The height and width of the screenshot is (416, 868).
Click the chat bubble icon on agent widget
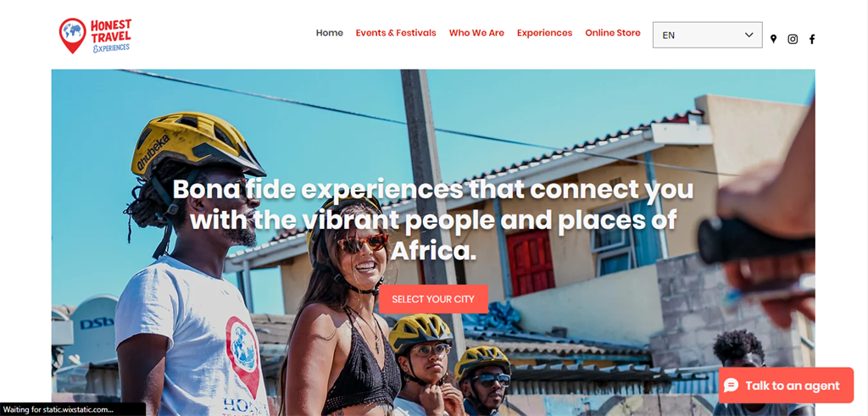tap(731, 385)
